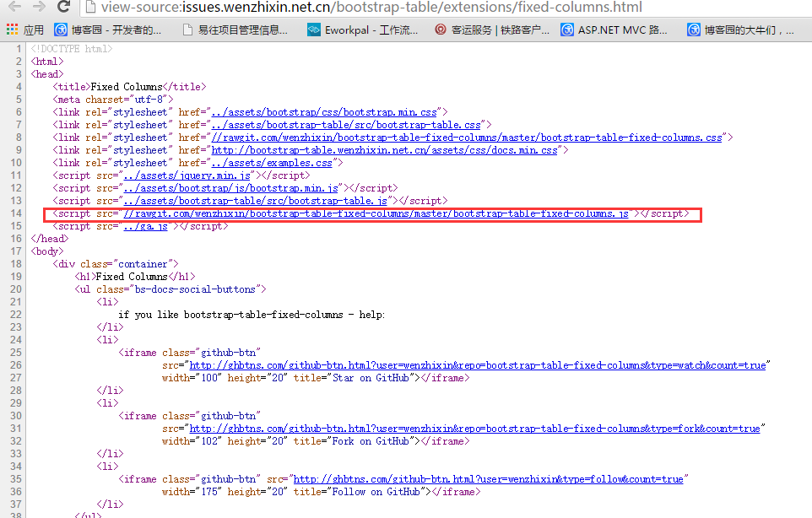
Task: Open the Apps grid shortcut in bookmarks bar
Action: 25,30
